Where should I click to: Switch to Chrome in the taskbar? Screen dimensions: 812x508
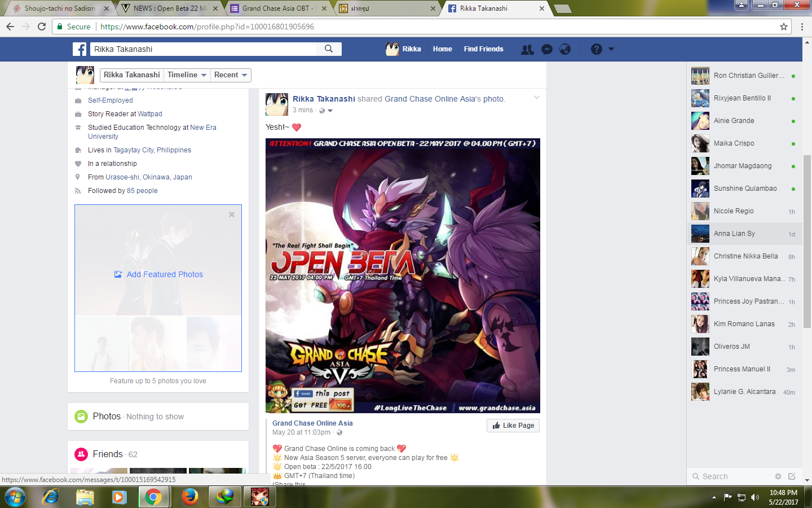tap(153, 497)
